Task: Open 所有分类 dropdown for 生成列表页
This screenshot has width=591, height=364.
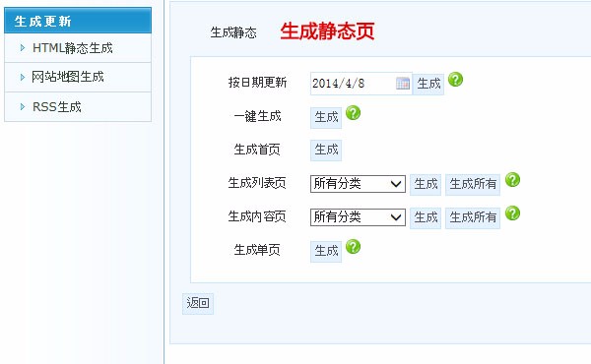Action: pos(358,184)
